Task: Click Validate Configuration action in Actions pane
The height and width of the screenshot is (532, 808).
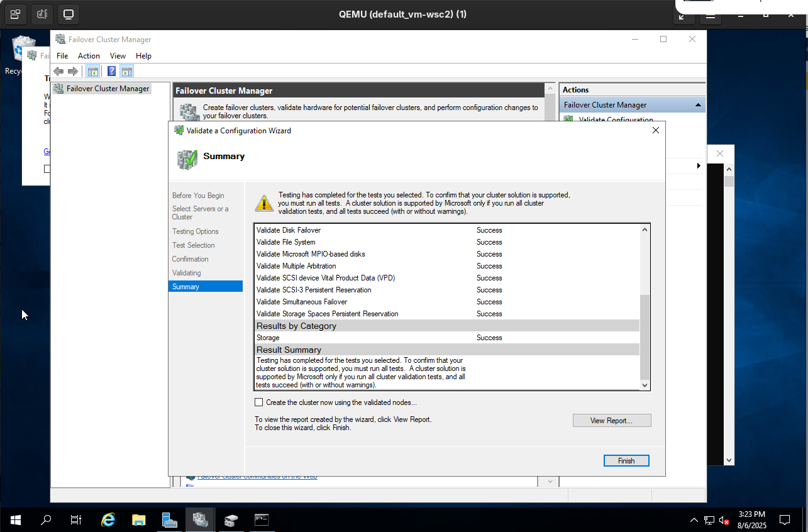Action: 616,119
